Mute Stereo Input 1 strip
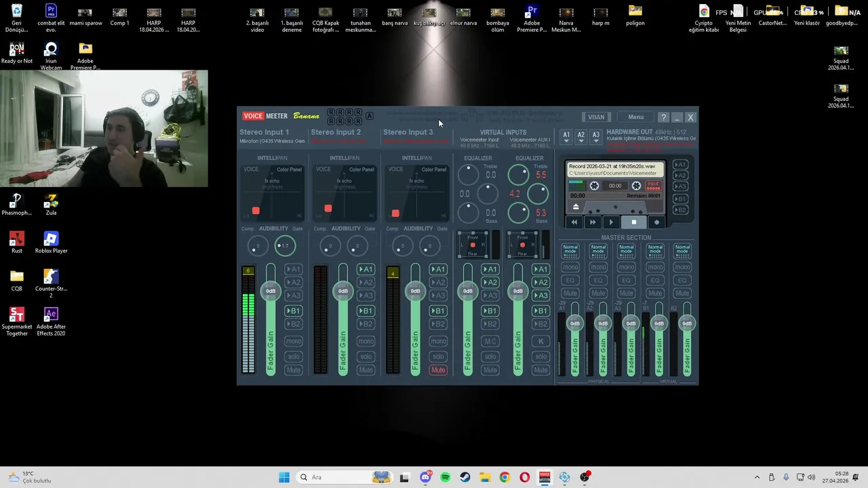 (293, 370)
